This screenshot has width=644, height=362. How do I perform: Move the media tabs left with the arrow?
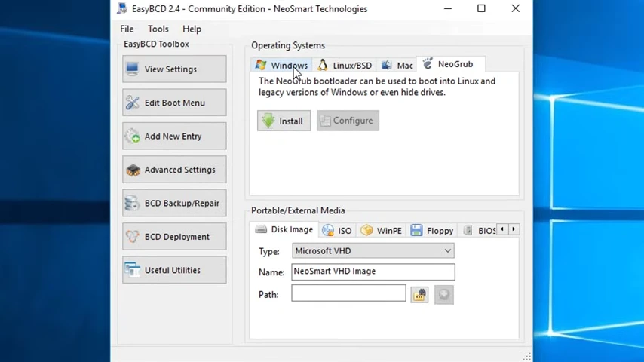pyautogui.click(x=502, y=229)
